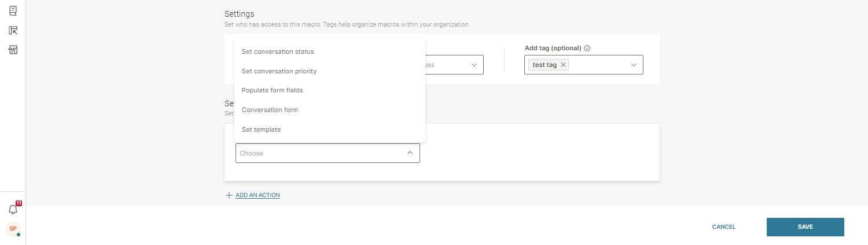This screenshot has width=868, height=245.
Task: Click the layout panel icon in sidebar
Action: click(x=13, y=30)
